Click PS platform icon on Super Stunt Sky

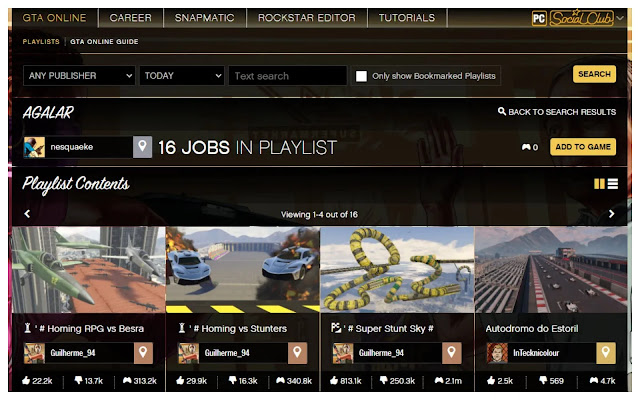click(336, 327)
